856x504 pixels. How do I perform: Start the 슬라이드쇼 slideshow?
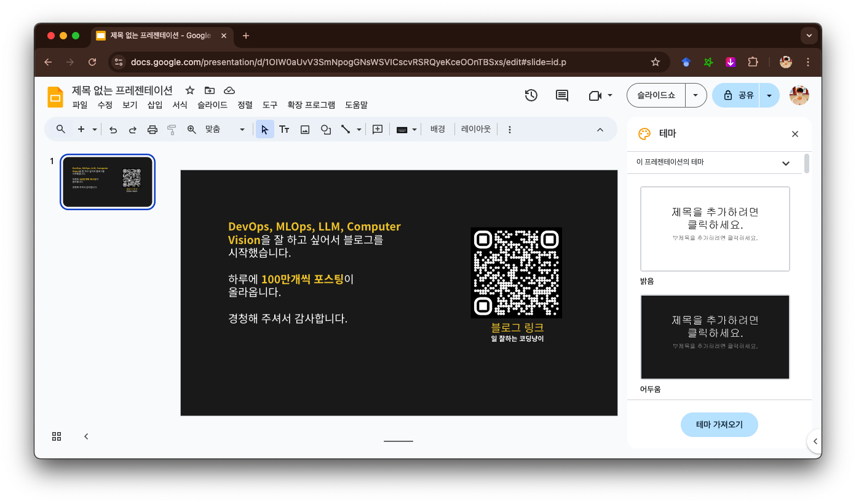click(x=656, y=95)
